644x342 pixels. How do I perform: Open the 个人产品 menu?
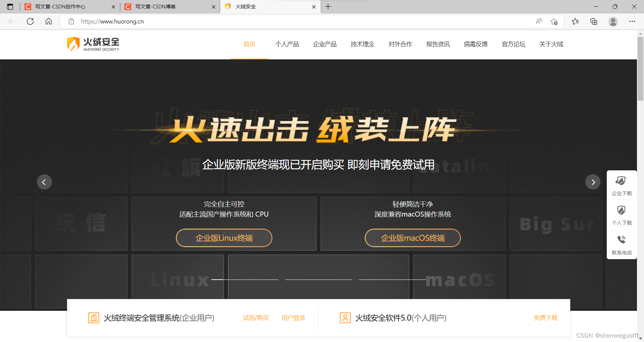click(287, 44)
